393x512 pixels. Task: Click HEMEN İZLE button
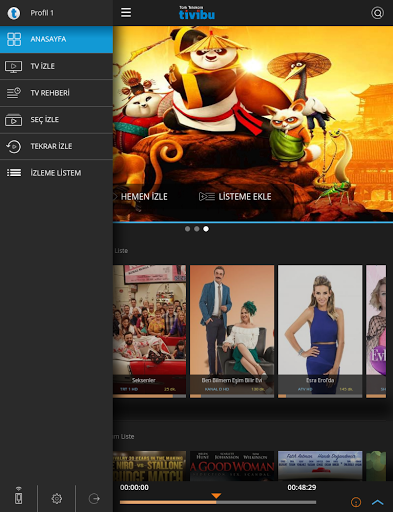[140, 197]
